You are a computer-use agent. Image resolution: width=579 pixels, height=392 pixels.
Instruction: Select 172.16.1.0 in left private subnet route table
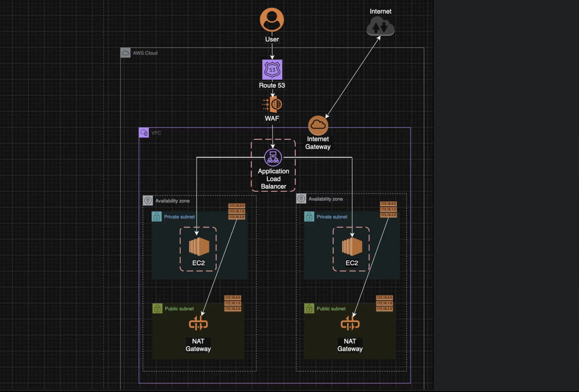click(237, 211)
